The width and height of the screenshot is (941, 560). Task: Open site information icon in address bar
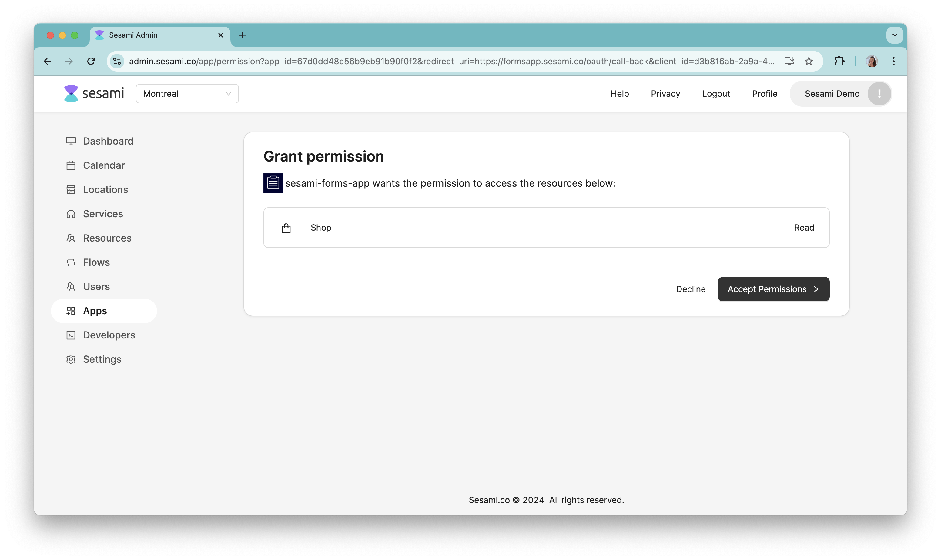117,61
